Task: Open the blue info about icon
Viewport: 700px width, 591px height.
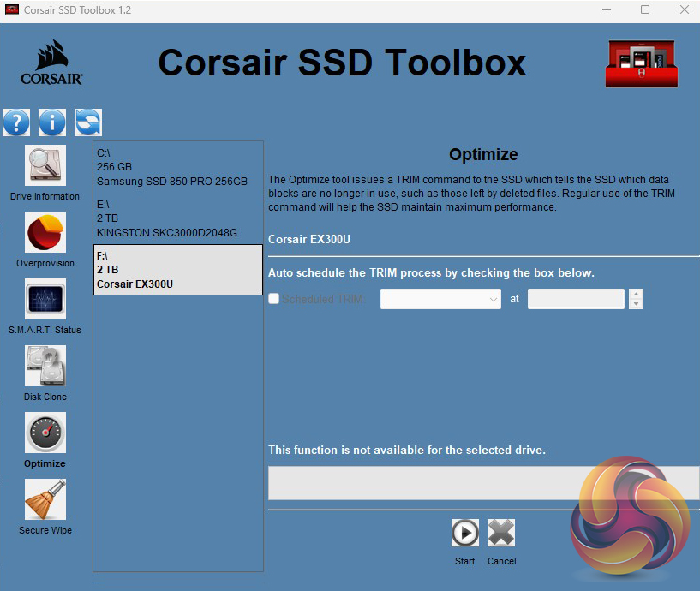Action: pos(52,122)
